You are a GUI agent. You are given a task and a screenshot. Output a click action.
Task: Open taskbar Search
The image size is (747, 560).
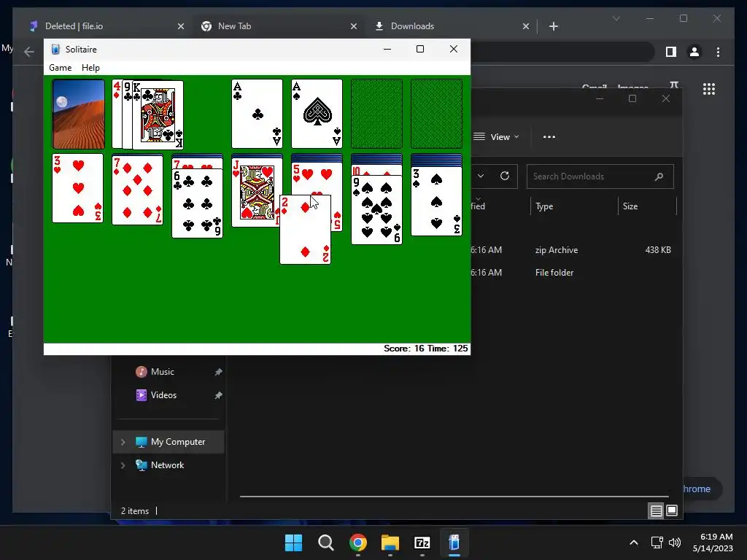[326, 542]
